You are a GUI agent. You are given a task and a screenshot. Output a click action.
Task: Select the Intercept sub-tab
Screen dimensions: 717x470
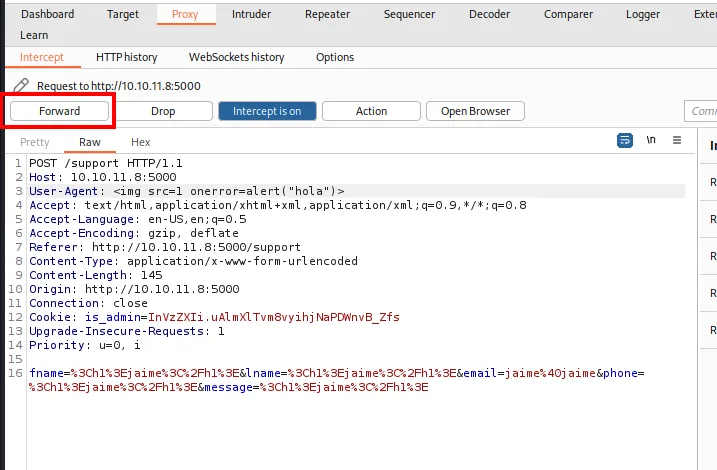pos(42,57)
